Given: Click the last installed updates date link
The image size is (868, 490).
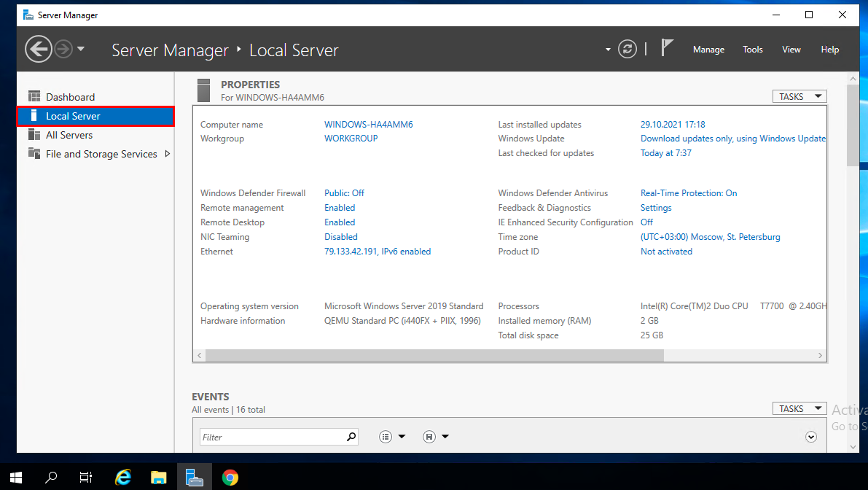Looking at the screenshot, I should (x=673, y=125).
